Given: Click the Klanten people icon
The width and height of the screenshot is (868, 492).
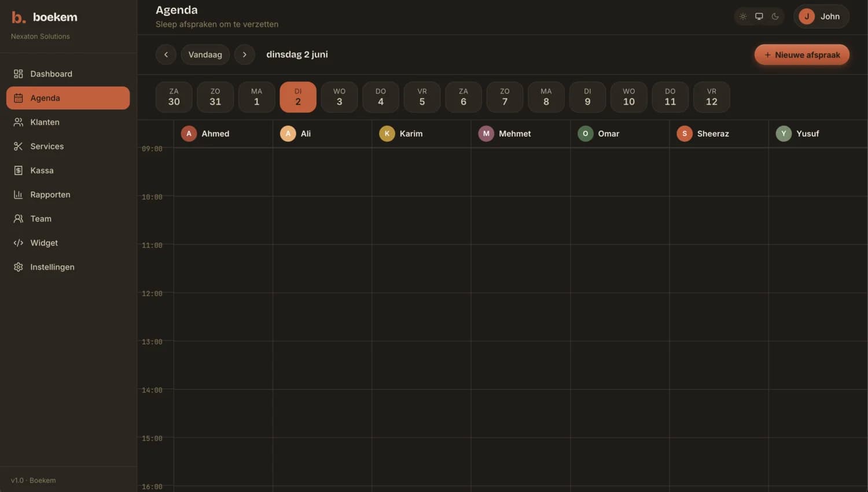Looking at the screenshot, I should [x=19, y=122].
